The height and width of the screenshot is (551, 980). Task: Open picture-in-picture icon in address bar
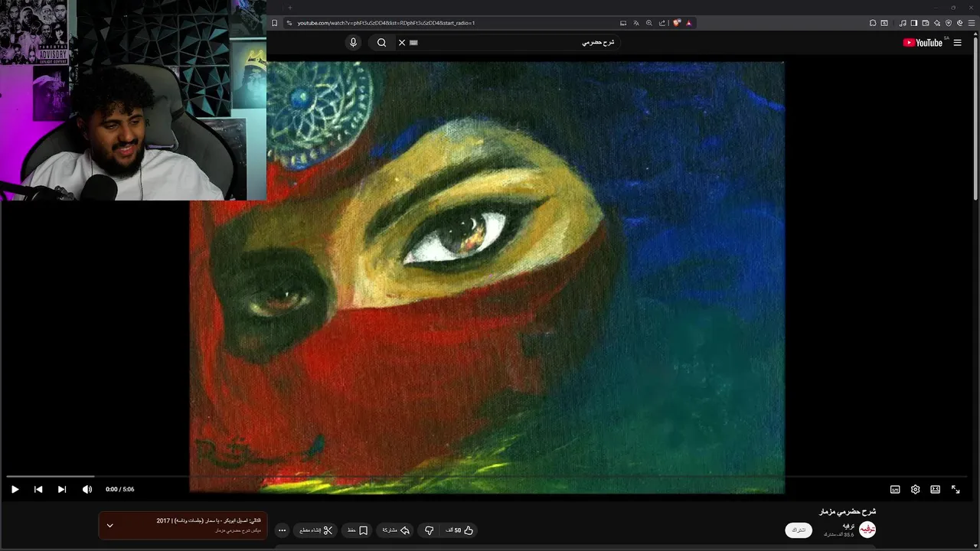[623, 23]
